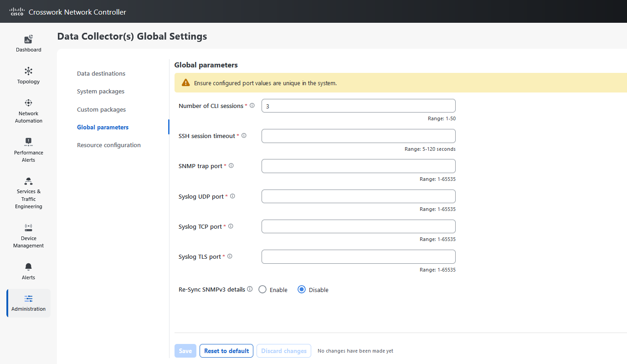Viewport: 627px width, 364px height.
Task: Open the Administration sliders icon
Action: (x=28, y=298)
